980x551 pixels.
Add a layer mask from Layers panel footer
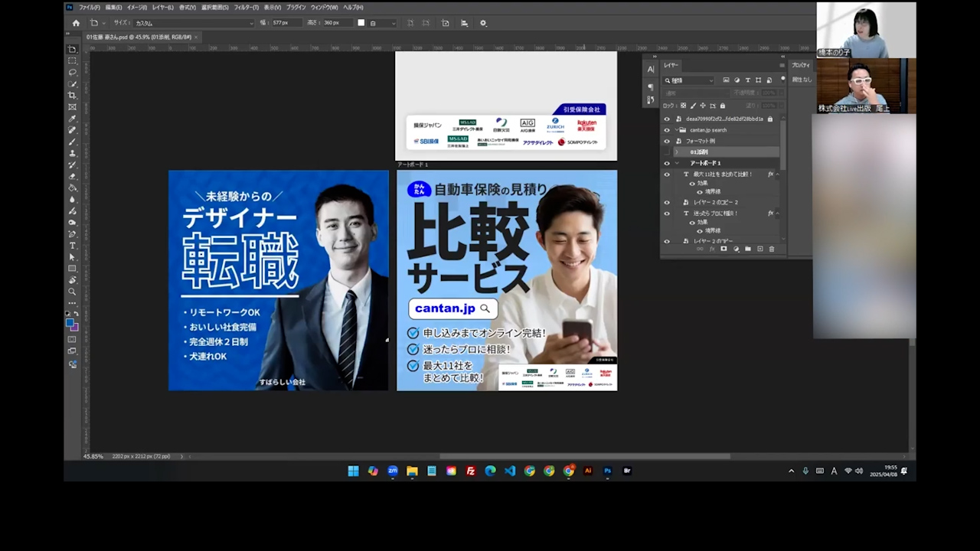(724, 249)
